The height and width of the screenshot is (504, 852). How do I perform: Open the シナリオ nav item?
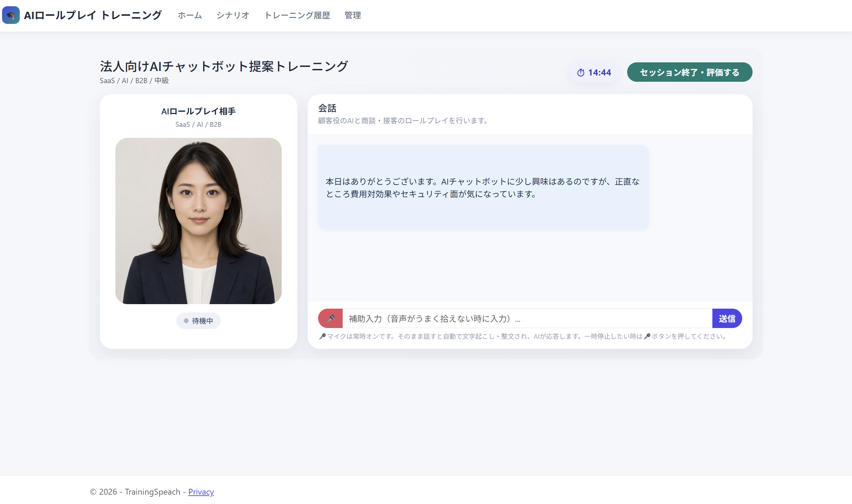pyautogui.click(x=233, y=15)
